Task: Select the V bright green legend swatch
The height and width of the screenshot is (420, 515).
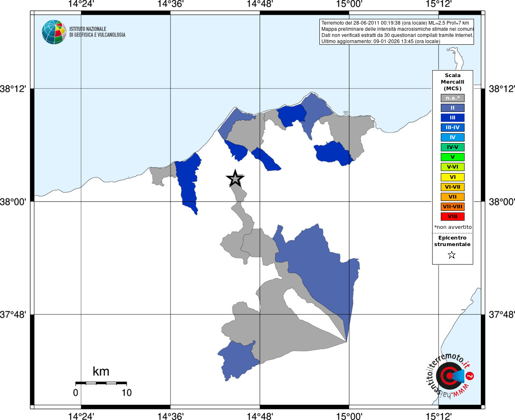Action: (452, 157)
